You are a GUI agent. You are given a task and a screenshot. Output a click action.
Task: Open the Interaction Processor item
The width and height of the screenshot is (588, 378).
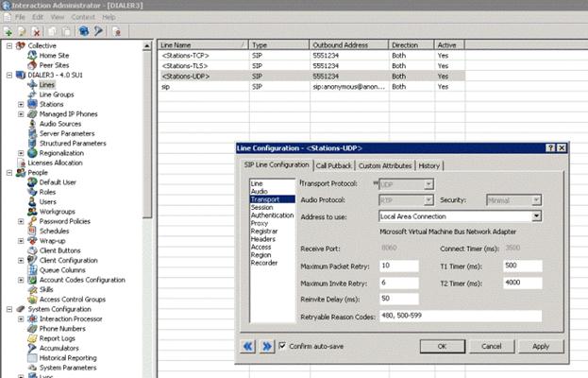tap(70, 318)
